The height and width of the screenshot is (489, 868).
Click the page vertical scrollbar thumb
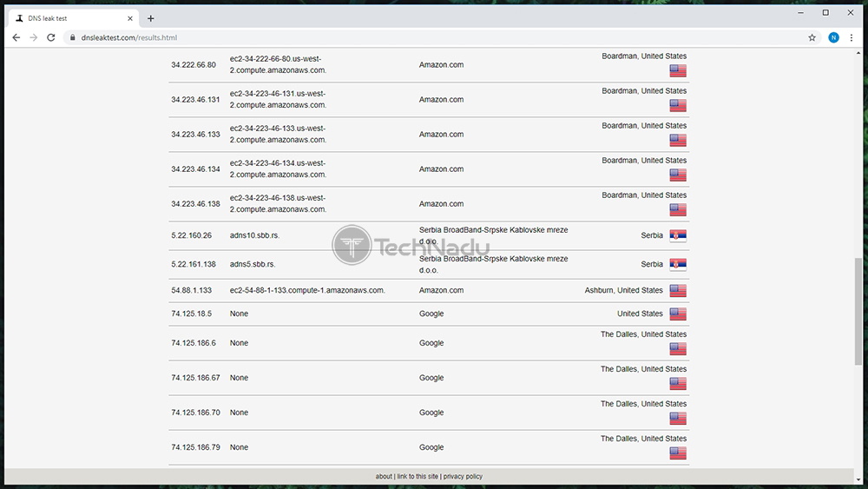tap(858, 311)
